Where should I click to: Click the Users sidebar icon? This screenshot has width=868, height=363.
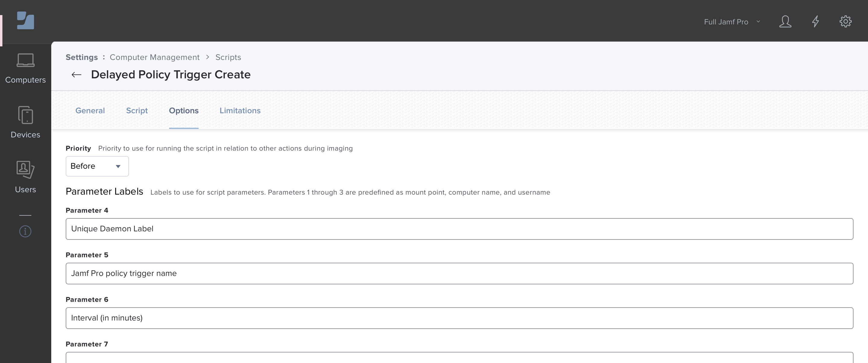point(25,177)
